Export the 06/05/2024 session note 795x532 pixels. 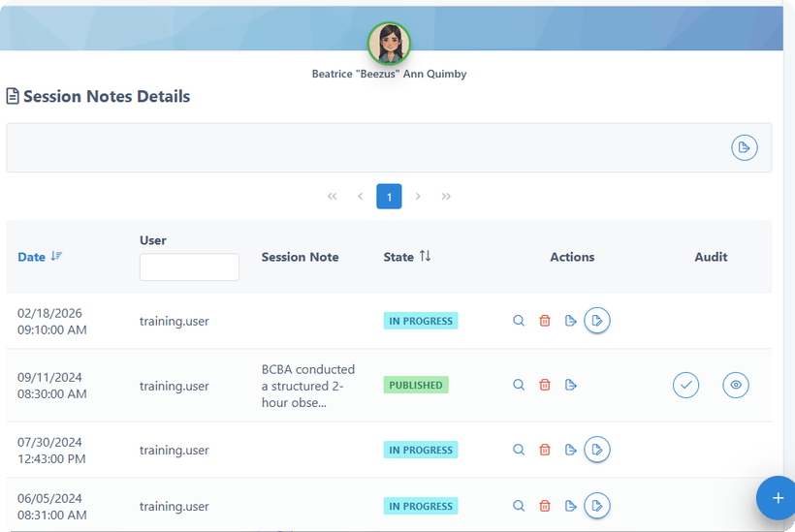570,506
